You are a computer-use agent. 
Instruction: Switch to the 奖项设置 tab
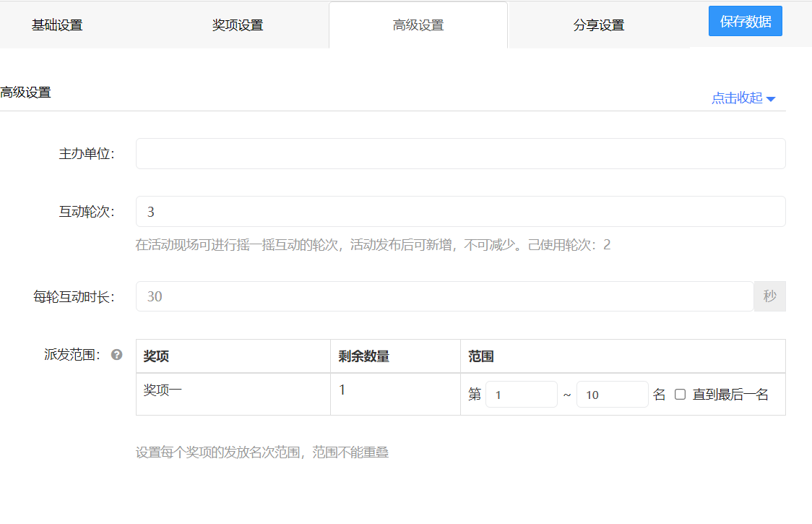point(238,24)
